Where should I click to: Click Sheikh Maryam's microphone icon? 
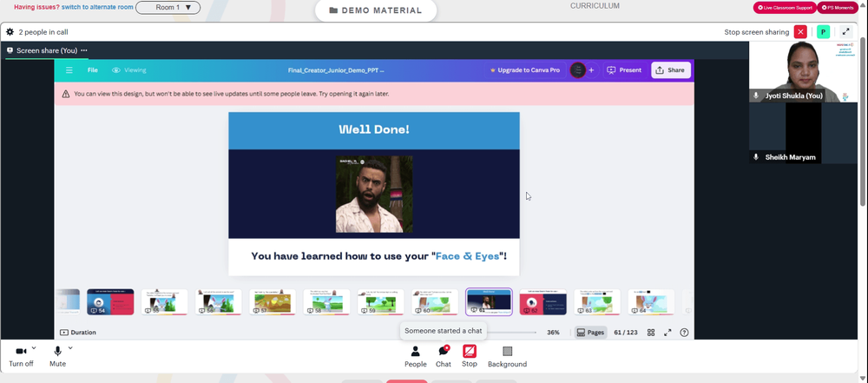coord(756,157)
